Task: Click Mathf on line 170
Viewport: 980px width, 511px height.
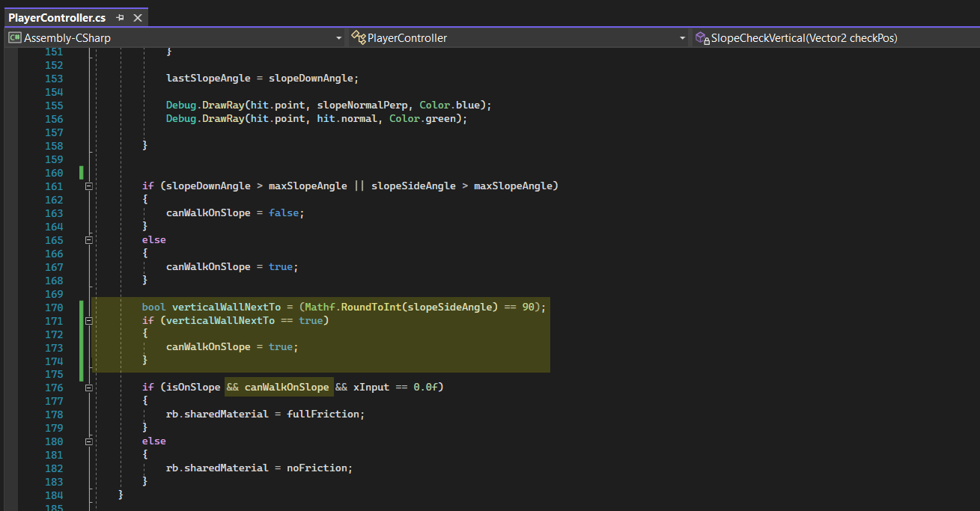Action: [x=320, y=307]
